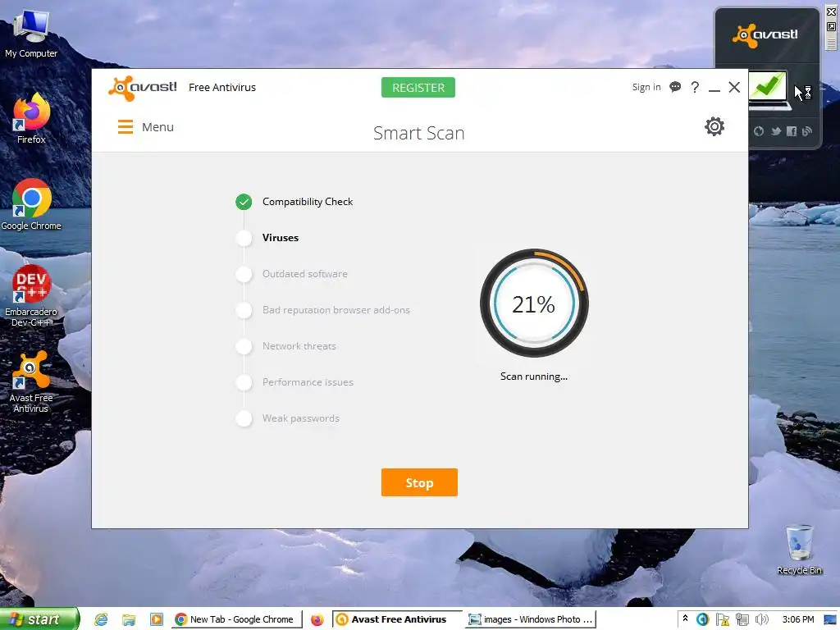This screenshot has height=630, width=840.
Task: Select the Weak passwords step
Action: (300, 418)
